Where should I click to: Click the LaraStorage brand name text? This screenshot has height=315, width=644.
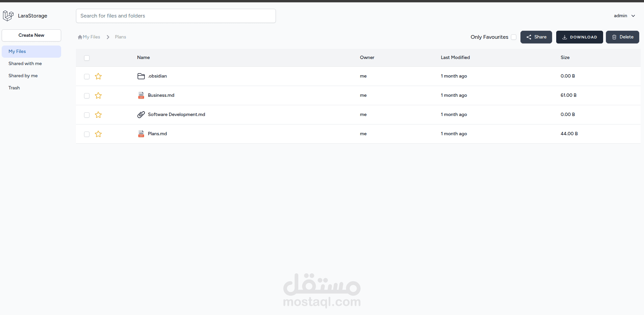pyautogui.click(x=32, y=16)
